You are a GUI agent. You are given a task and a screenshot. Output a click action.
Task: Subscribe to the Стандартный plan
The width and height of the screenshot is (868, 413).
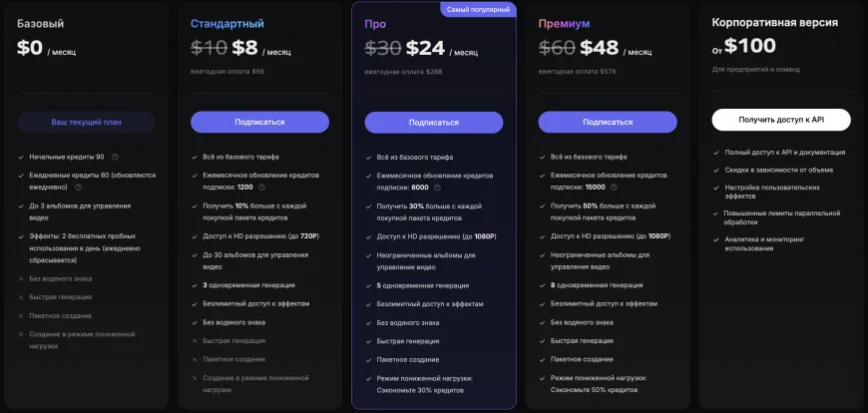259,122
